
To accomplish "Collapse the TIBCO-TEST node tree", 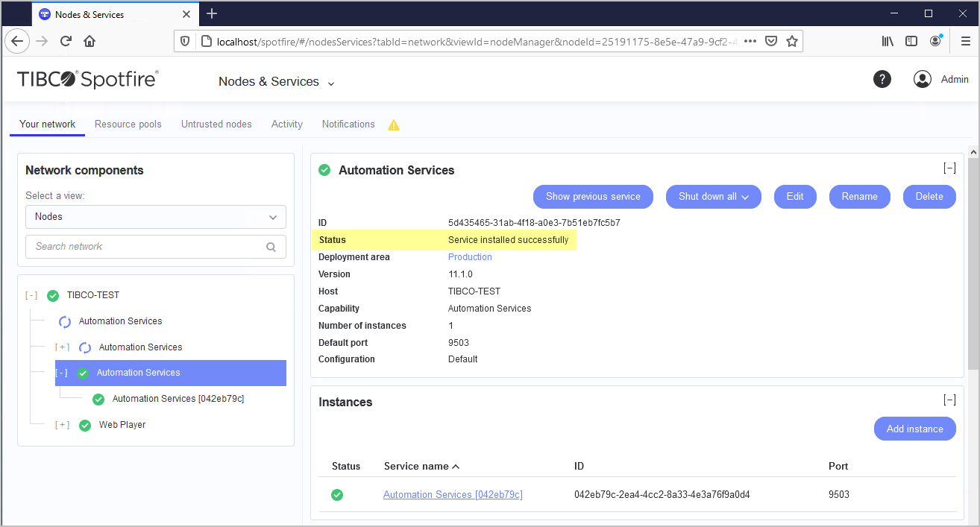I will click(31, 295).
